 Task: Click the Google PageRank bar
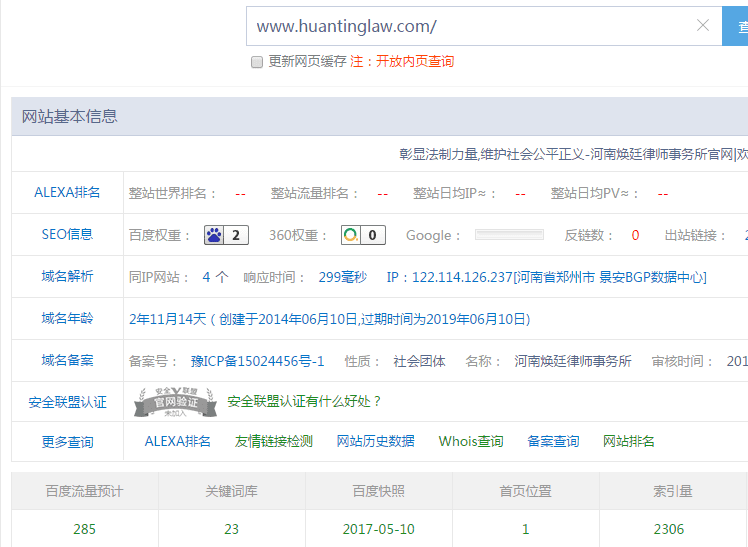[x=509, y=235]
